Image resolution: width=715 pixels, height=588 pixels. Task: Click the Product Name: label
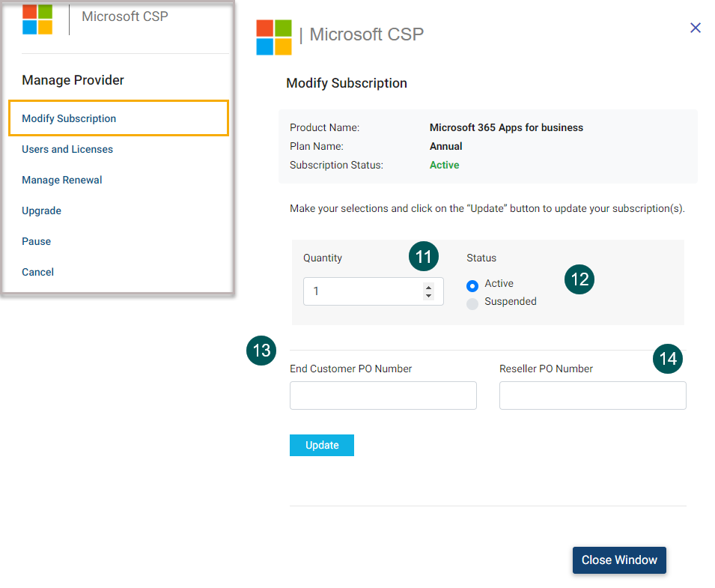click(x=325, y=128)
